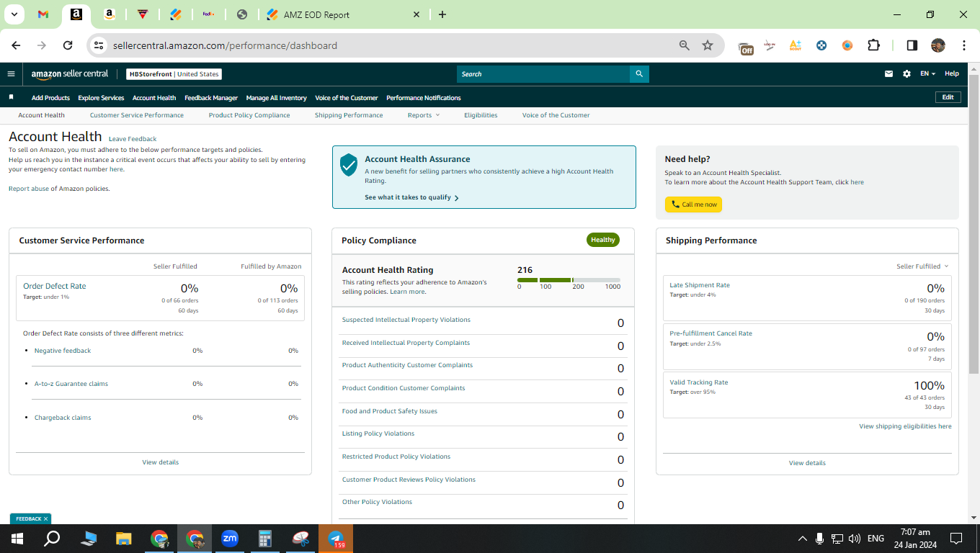Viewport: 980px width, 553px height.
Task: Open Feedback Manager
Action: click(x=211, y=98)
